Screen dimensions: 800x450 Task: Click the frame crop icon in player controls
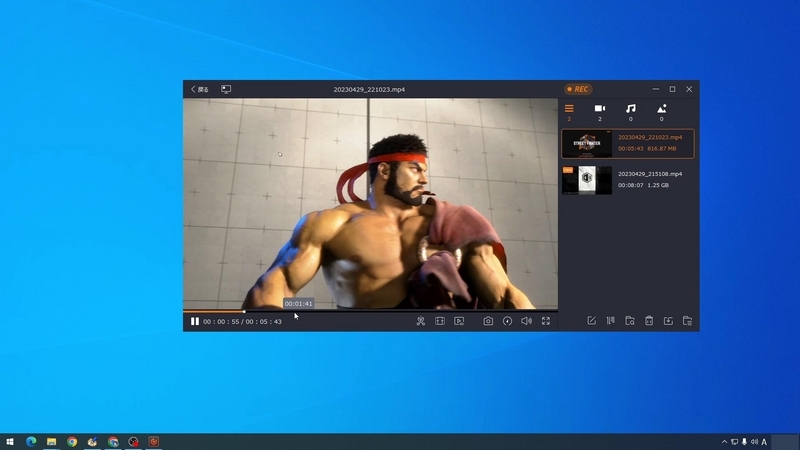click(440, 321)
